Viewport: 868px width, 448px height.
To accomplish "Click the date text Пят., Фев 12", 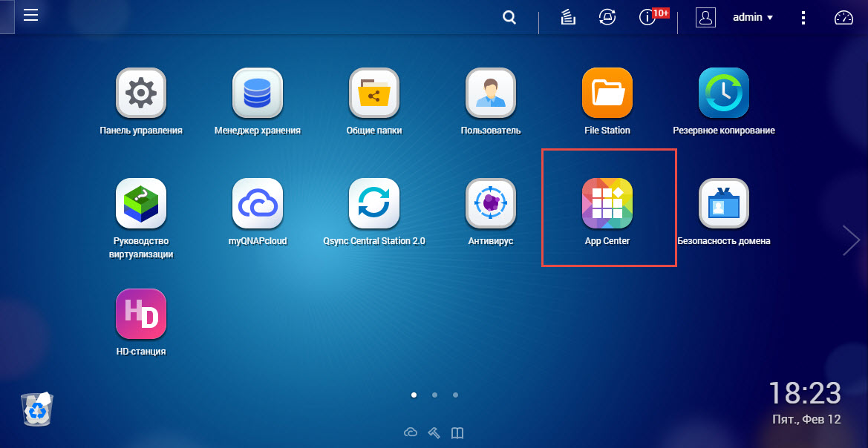I will pyautogui.click(x=806, y=420).
